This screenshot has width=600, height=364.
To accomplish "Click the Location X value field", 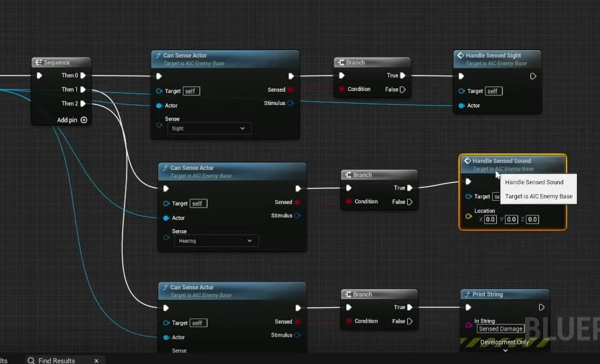I will click(490, 219).
